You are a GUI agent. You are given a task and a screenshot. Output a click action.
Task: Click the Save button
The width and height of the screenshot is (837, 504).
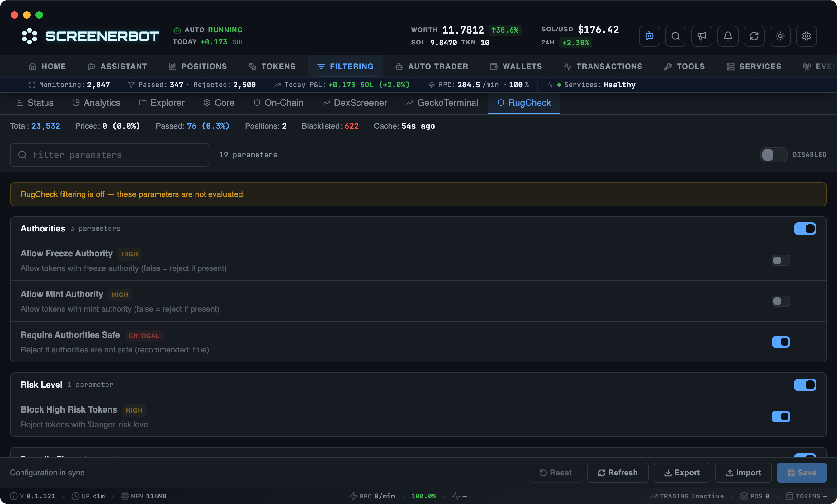[x=802, y=473]
